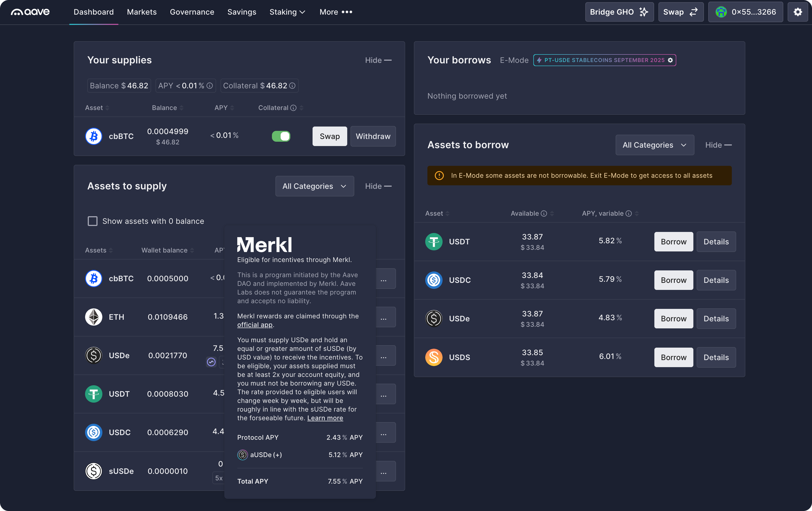This screenshot has height=511, width=812.
Task: Open the Governance tab
Action: click(x=192, y=12)
